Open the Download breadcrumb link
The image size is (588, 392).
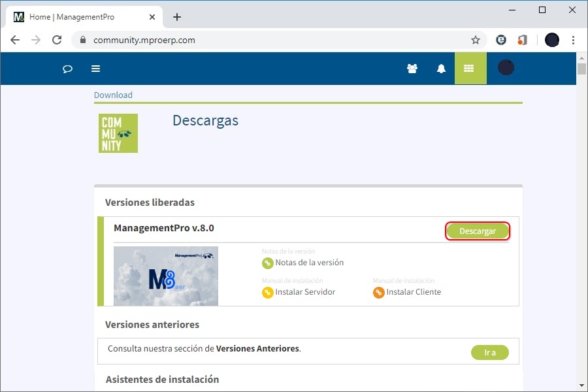point(113,95)
